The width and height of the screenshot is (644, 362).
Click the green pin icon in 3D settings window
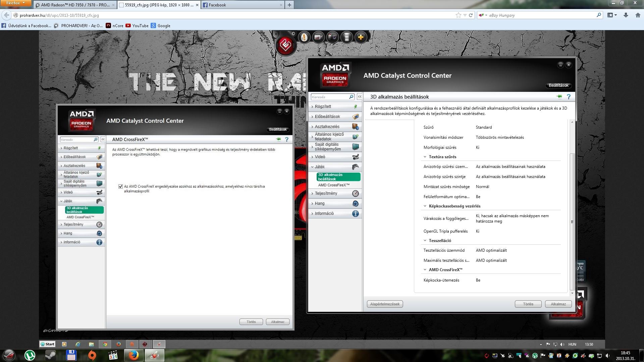click(x=559, y=97)
